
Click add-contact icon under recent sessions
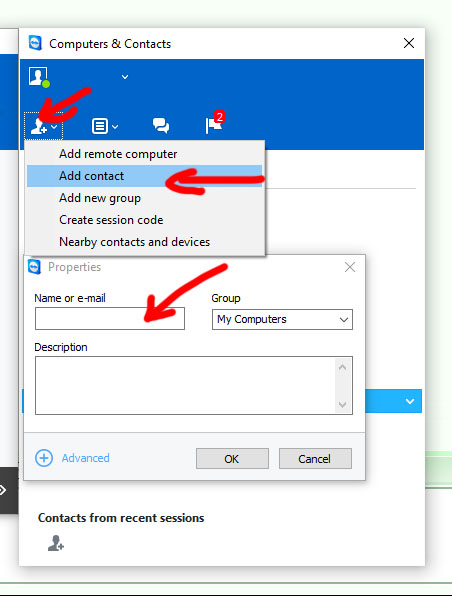pos(56,542)
